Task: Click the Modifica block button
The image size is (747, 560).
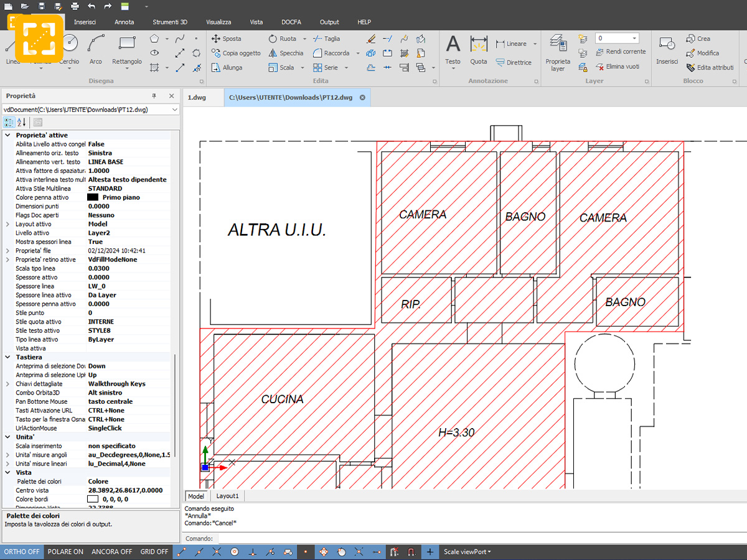Action: (703, 54)
